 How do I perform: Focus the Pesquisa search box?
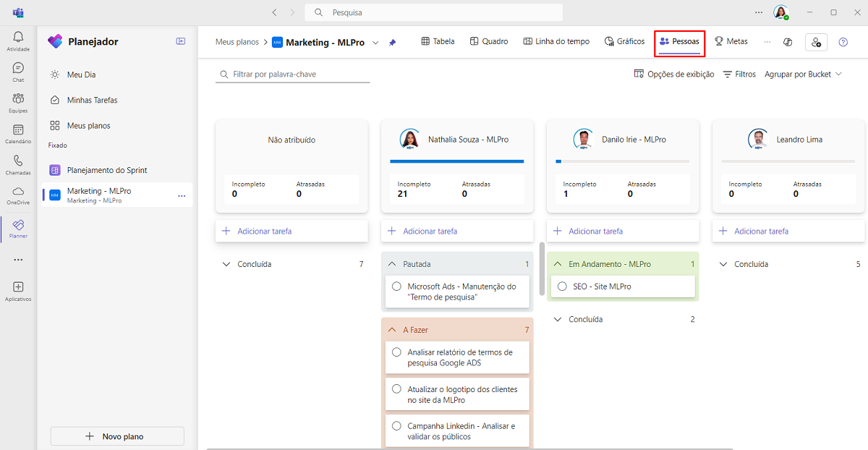click(434, 12)
